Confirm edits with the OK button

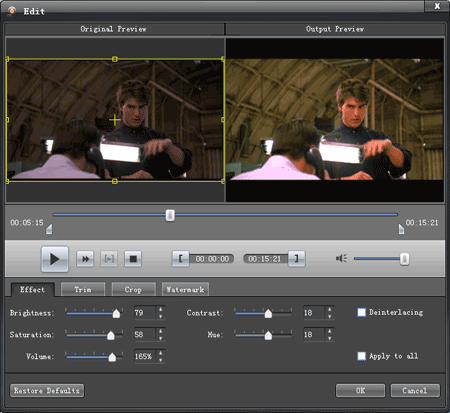coord(360,390)
